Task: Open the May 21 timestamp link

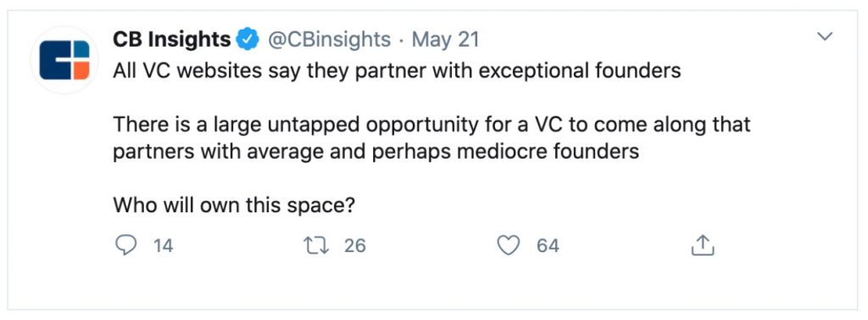Action: tap(446, 40)
